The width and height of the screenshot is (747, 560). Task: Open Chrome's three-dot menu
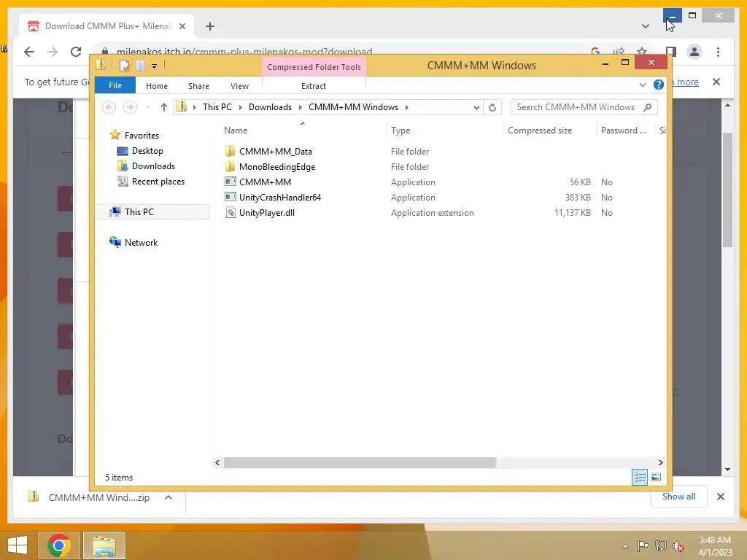[719, 52]
